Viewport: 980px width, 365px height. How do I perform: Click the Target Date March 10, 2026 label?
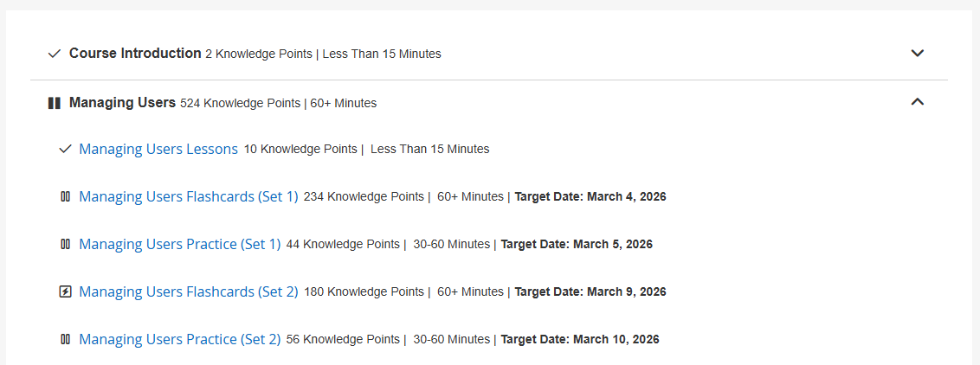tap(580, 339)
